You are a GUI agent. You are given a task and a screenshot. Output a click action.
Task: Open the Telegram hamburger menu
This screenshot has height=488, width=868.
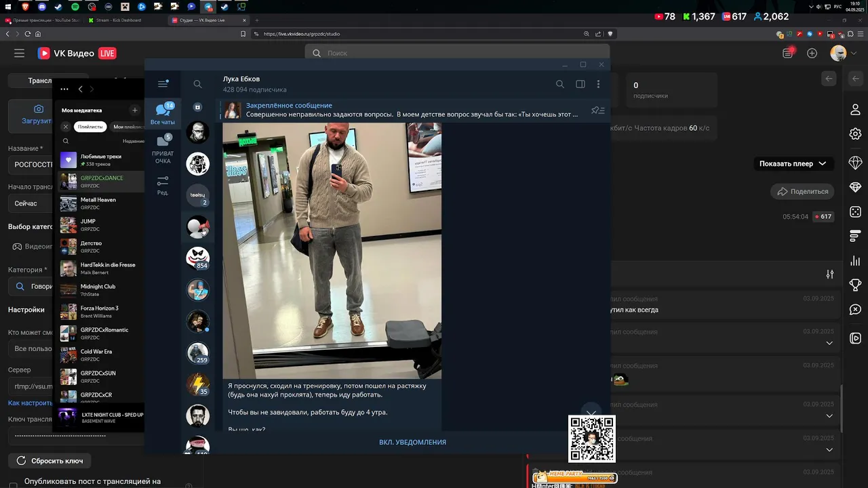pos(163,84)
